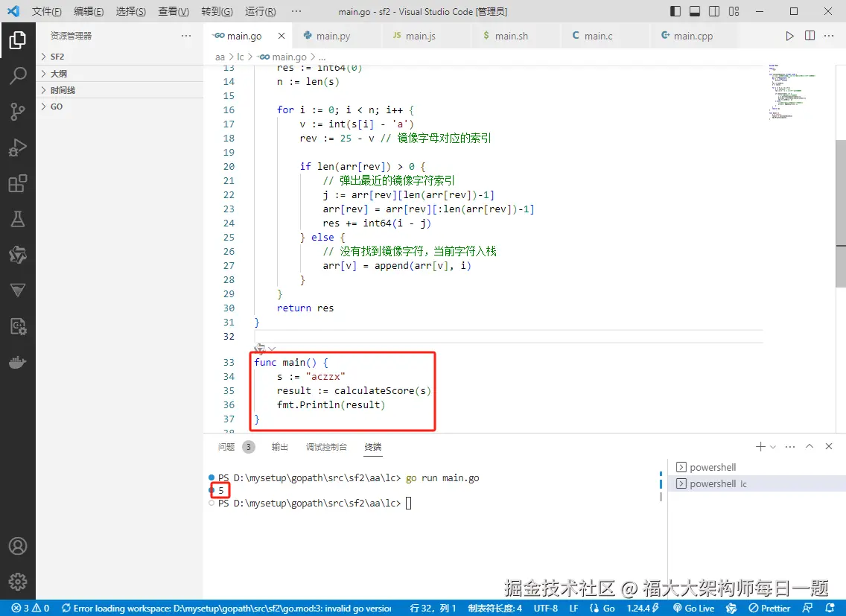Change UTF-8 file encoding
Image resolution: width=846 pixels, height=616 pixels.
click(545, 608)
